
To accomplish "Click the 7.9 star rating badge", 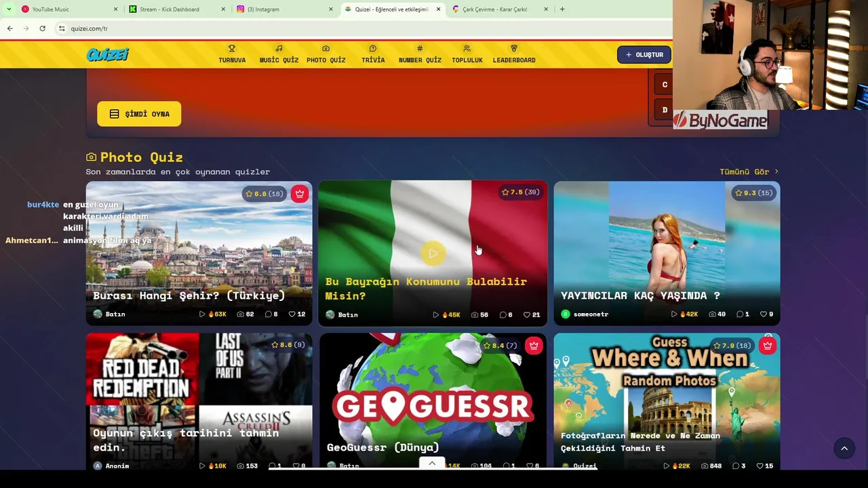I will [733, 346].
